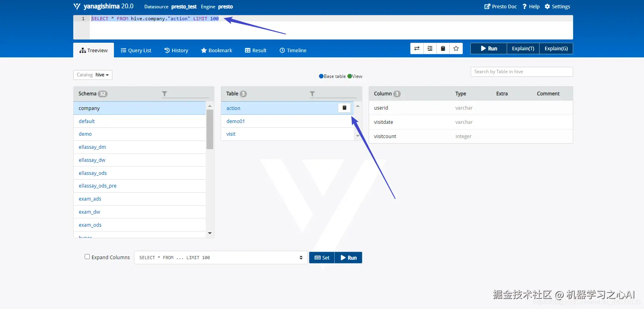Select the exam_dw schema
The height and width of the screenshot is (309, 644).
pos(140,212)
